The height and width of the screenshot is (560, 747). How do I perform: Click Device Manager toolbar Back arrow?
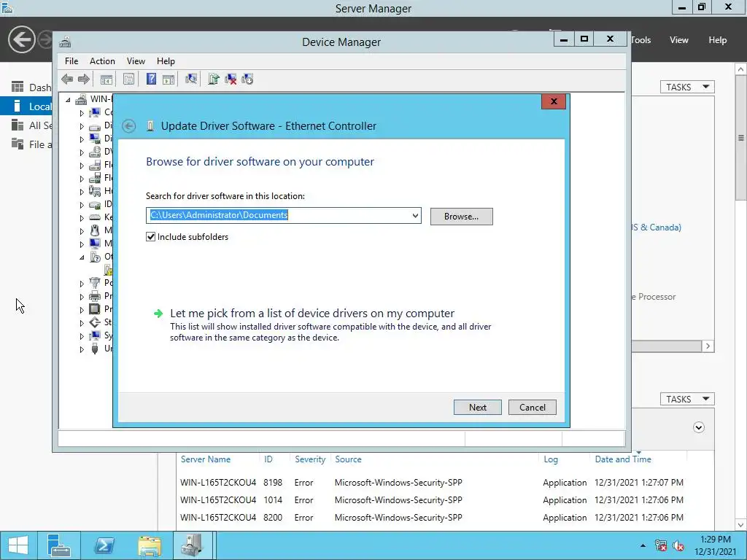click(x=67, y=79)
